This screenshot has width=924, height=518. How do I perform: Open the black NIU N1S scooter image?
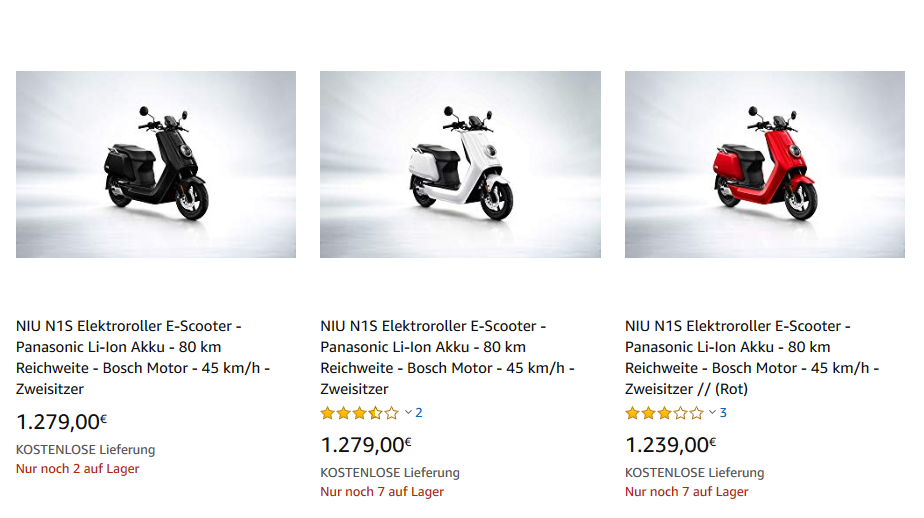[156, 164]
